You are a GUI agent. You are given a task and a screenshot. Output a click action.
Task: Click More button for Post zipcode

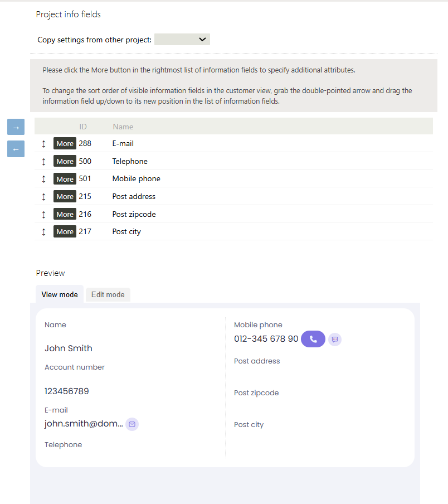coord(65,214)
